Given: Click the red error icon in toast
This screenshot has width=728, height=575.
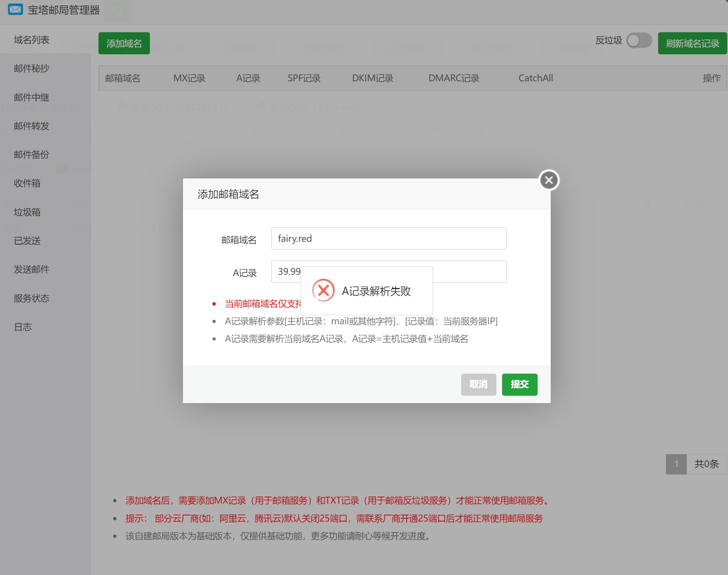Looking at the screenshot, I should click(324, 290).
